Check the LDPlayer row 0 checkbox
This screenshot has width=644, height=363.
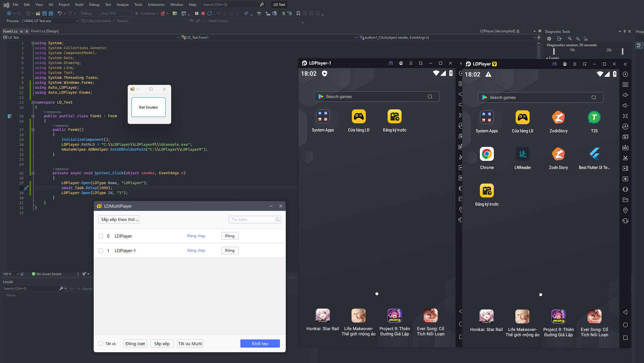point(100,236)
